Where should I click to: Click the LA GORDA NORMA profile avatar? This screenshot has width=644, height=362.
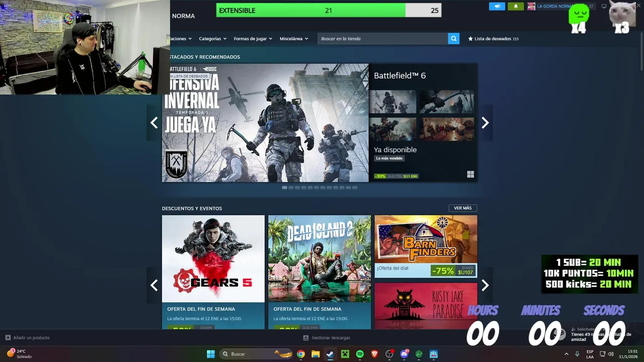pyautogui.click(x=531, y=7)
